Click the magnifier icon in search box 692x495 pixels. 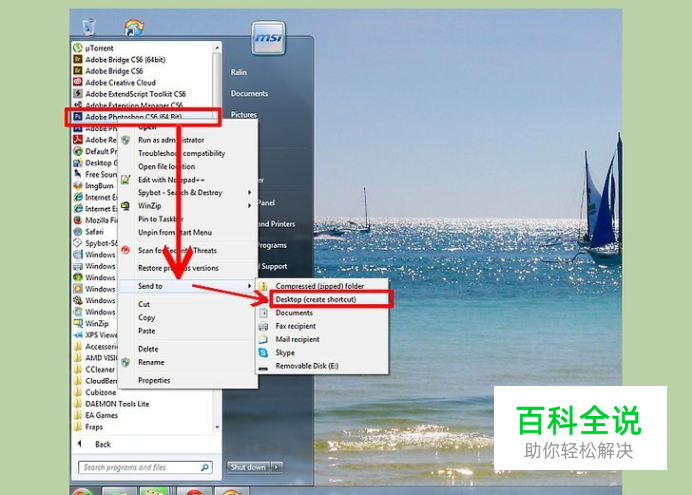click(x=205, y=467)
